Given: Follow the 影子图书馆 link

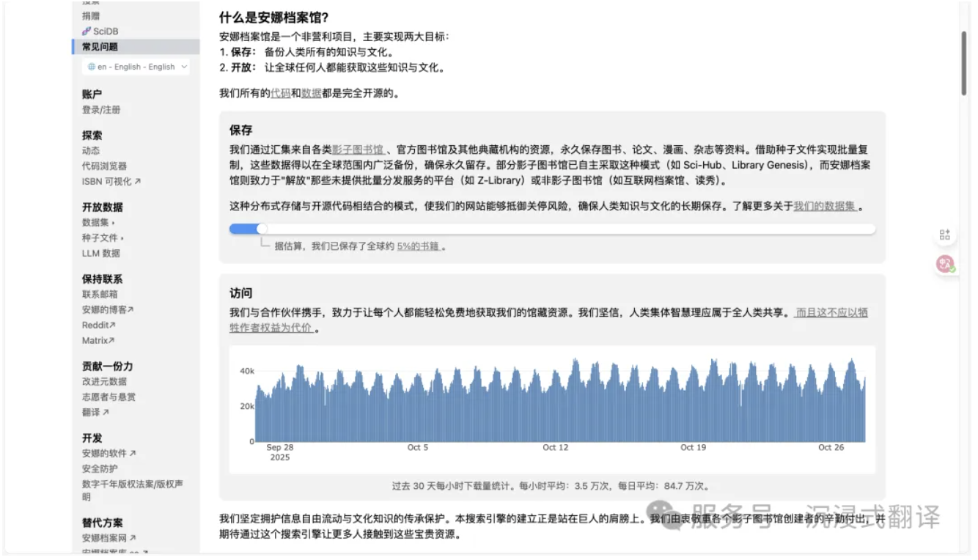Looking at the screenshot, I should 358,150.
